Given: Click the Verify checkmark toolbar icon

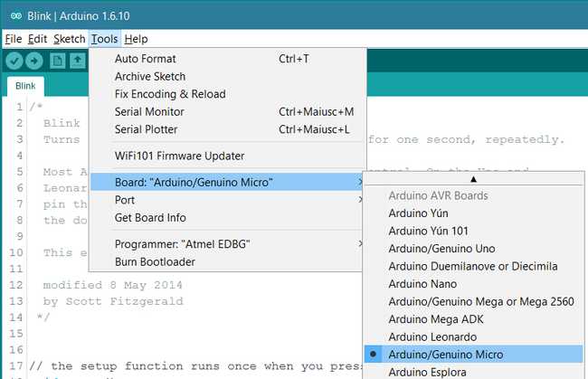Looking at the screenshot, I should click(14, 61).
